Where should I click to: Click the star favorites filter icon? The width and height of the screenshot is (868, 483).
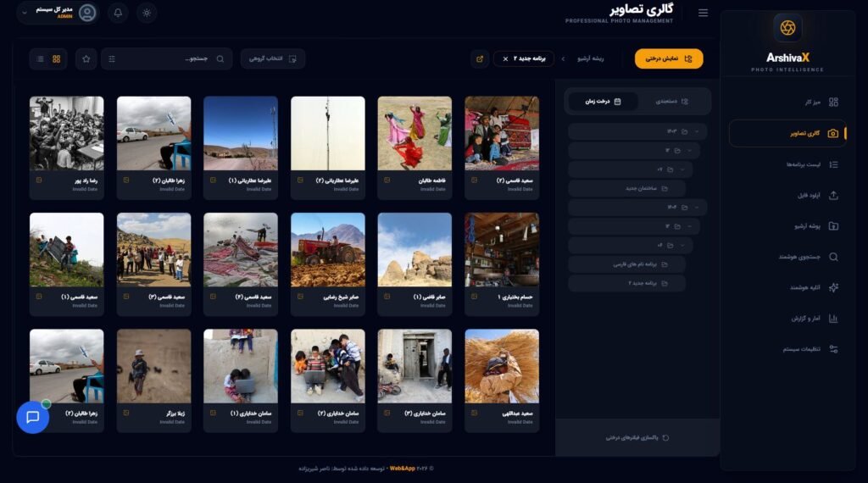point(86,58)
